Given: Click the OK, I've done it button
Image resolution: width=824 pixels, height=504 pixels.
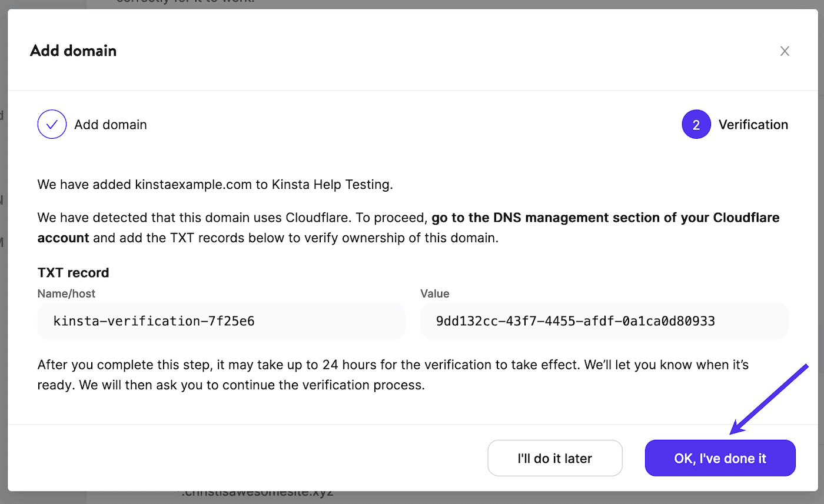Looking at the screenshot, I should [720, 458].
